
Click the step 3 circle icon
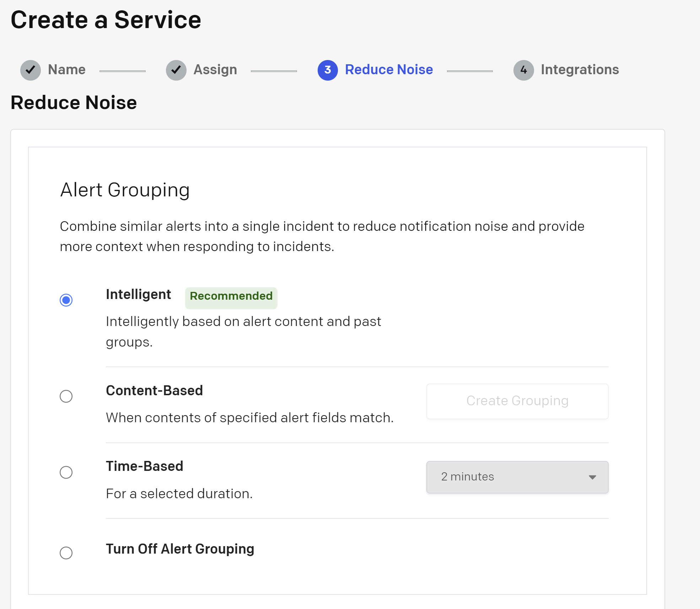328,70
